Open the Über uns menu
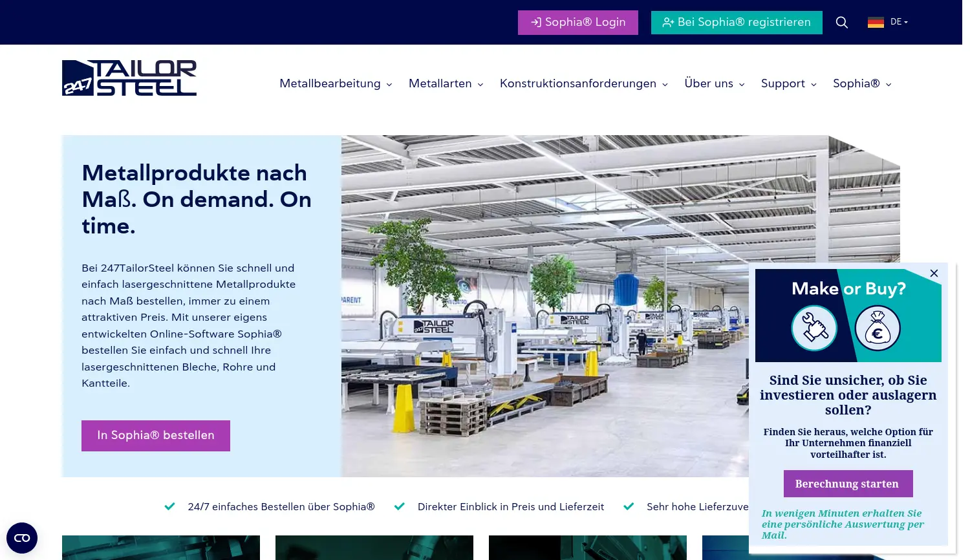The image size is (970, 560). point(709,83)
